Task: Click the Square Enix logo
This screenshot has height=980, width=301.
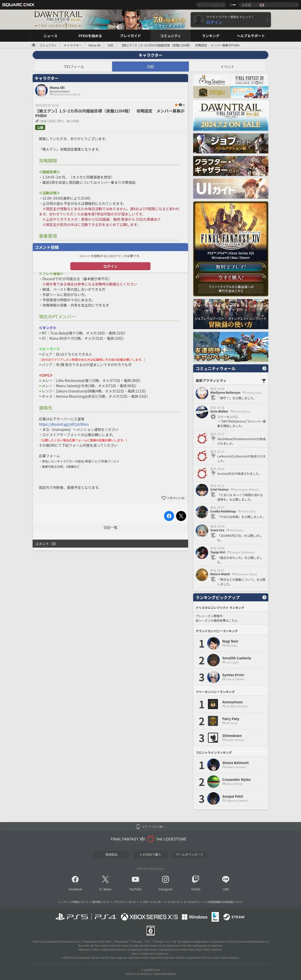Action: pyautogui.click(x=18, y=5)
